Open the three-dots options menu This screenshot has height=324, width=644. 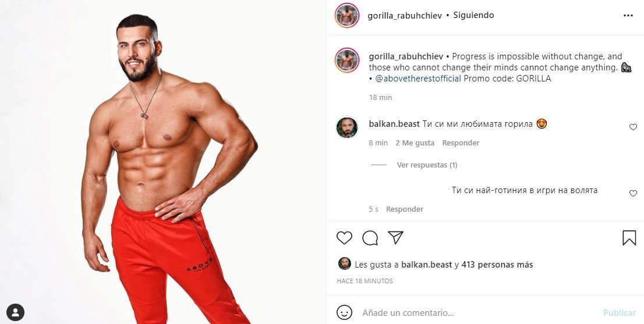[x=628, y=16]
